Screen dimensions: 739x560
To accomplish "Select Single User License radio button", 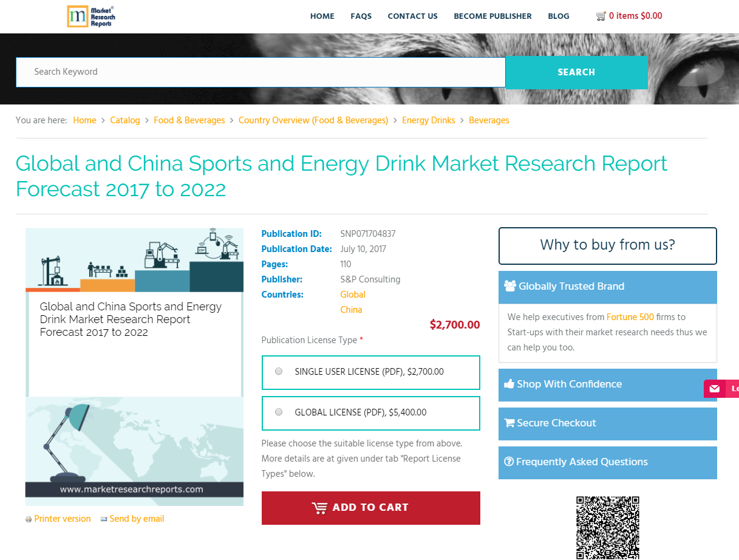I will click(279, 371).
